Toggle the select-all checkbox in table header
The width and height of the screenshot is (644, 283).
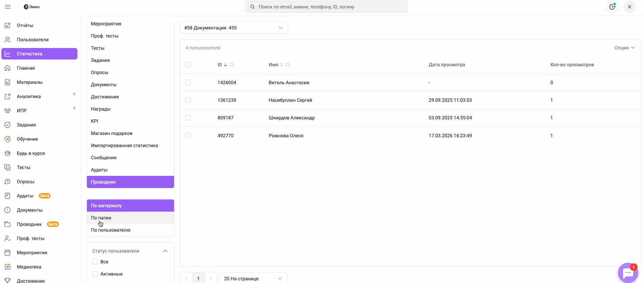point(188,65)
